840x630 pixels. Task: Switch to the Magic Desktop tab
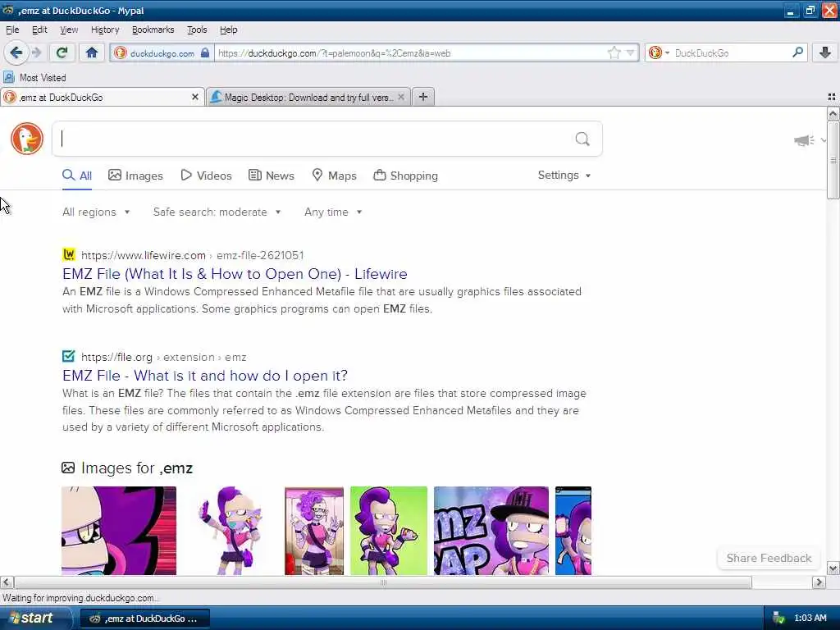[x=308, y=97]
